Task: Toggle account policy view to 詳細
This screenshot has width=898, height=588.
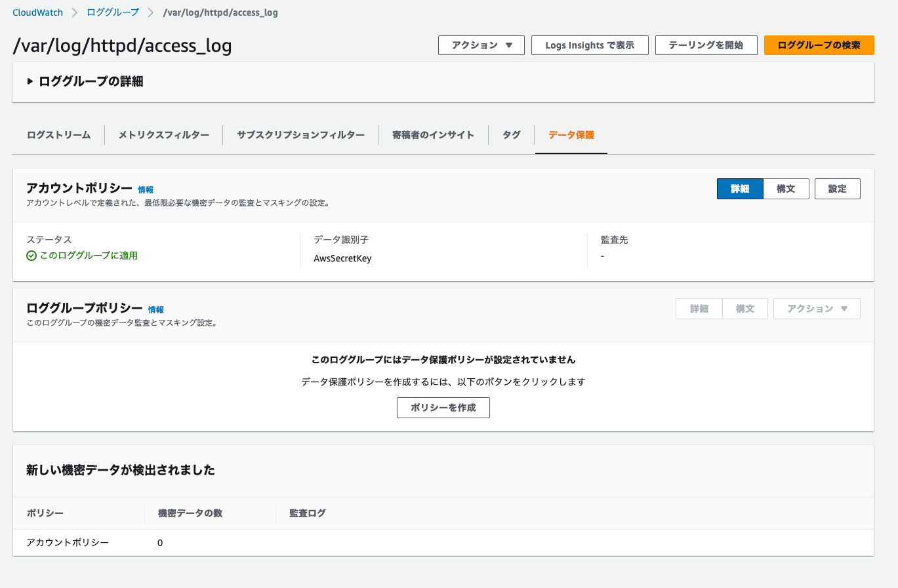Action: click(x=739, y=189)
